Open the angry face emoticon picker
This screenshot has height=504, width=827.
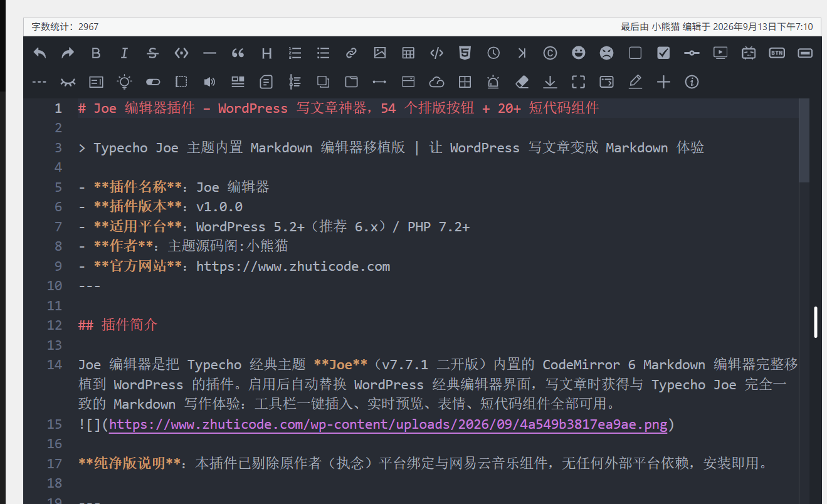(606, 53)
